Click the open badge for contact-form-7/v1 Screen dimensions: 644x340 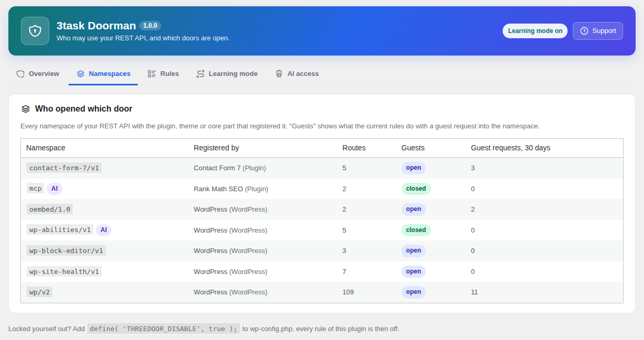[x=414, y=168]
